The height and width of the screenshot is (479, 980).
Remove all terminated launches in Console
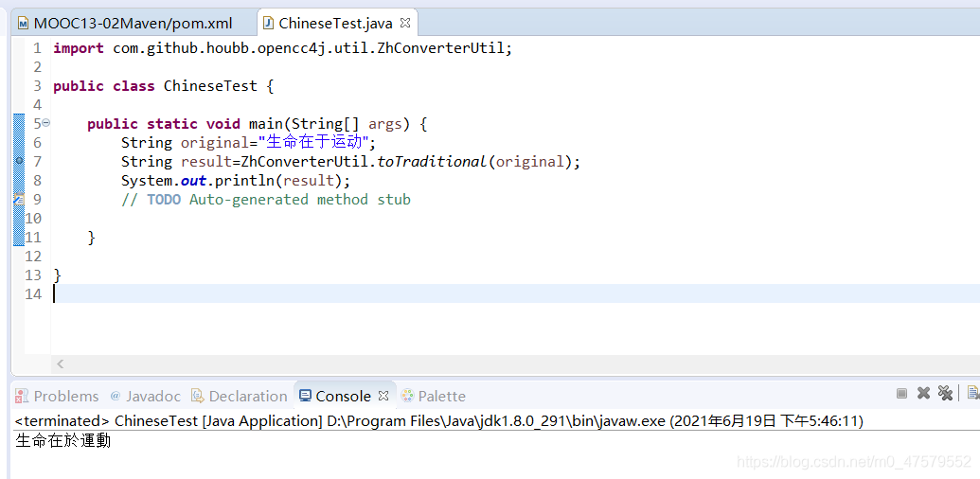click(944, 393)
